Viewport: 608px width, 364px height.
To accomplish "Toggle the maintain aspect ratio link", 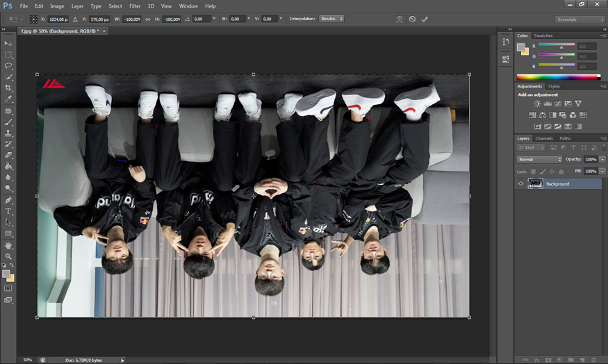I will tap(147, 19).
